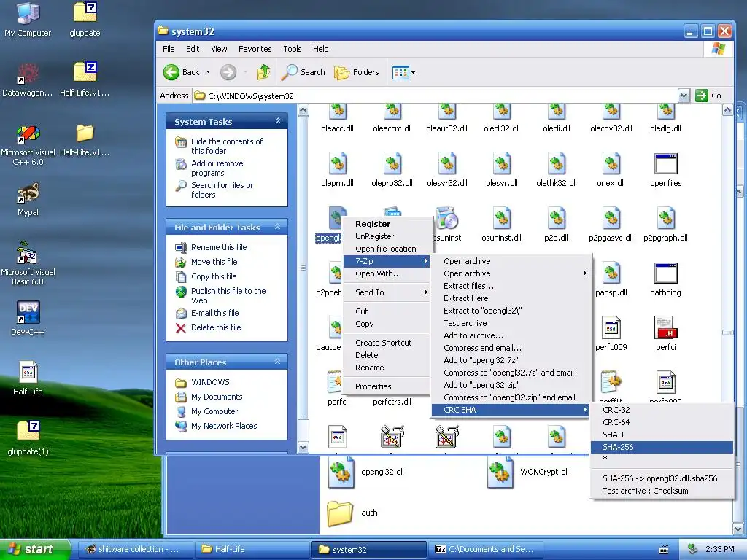Choose Open file location

click(x=385, y=249)
